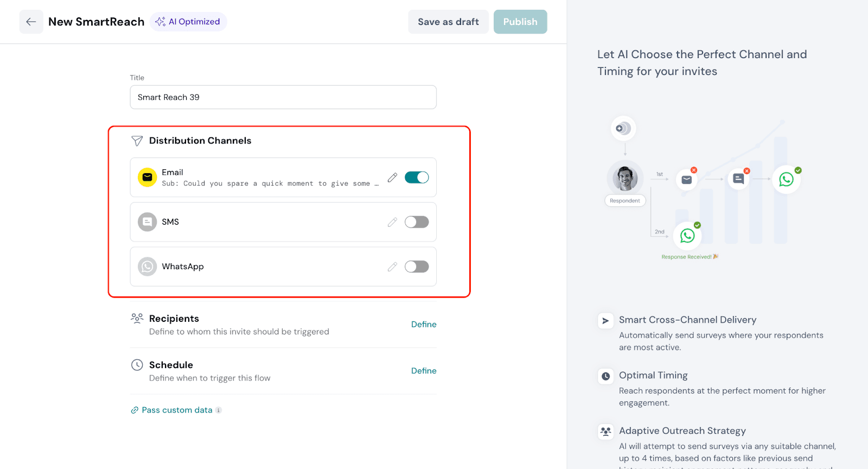Click the grey SMS channel icon
The image size is (868, 469).
(147, 222)
